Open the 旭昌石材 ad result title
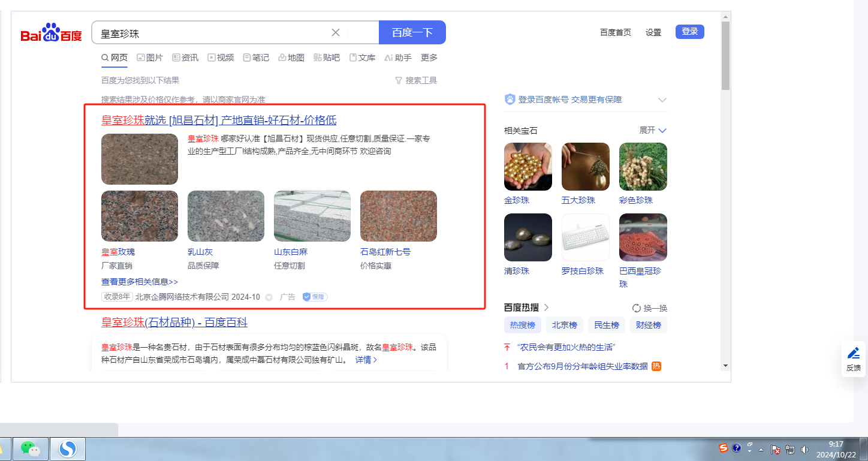 219,120
